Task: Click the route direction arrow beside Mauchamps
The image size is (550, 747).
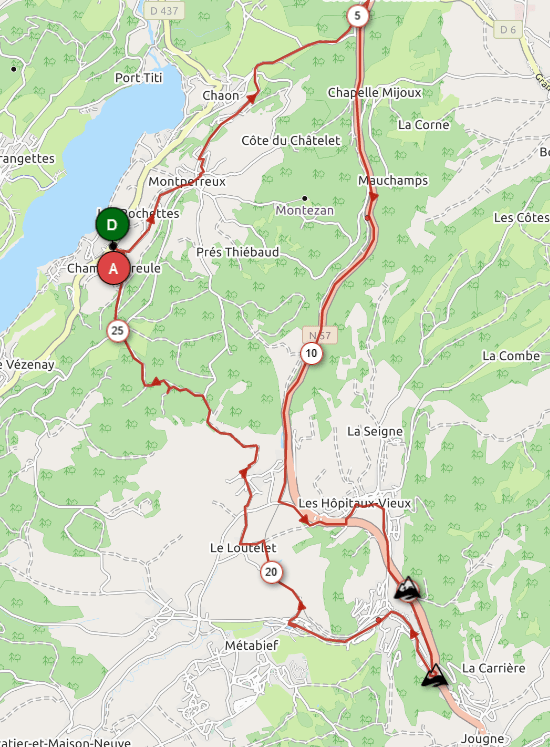Action: coord(374,196)
